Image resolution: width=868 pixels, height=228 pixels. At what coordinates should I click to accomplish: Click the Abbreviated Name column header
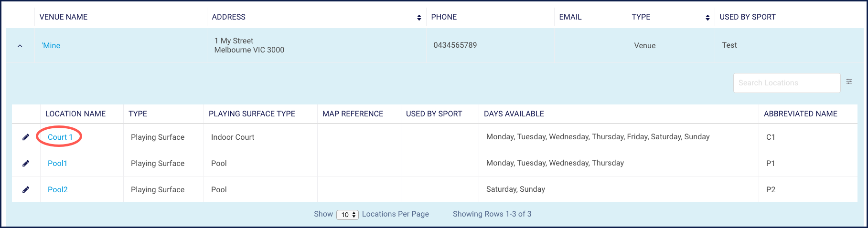point(801,114)
